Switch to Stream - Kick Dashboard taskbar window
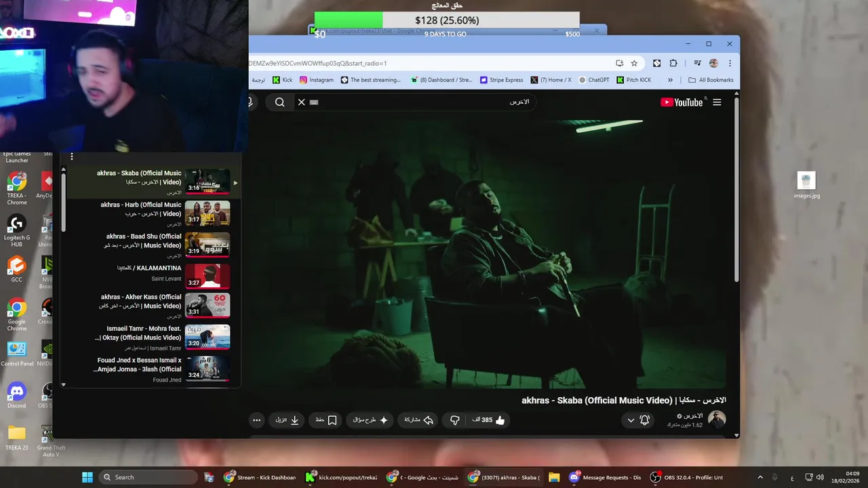This screenshot has width=868, height=488. [260, 477]
